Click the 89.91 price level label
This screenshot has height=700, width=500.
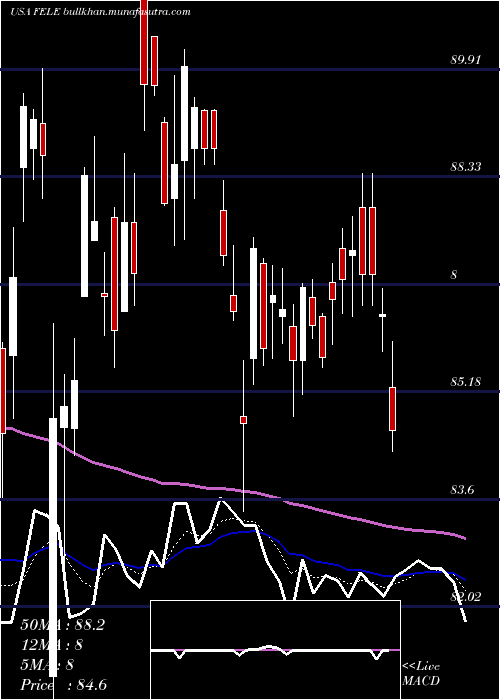coord(465,59)
